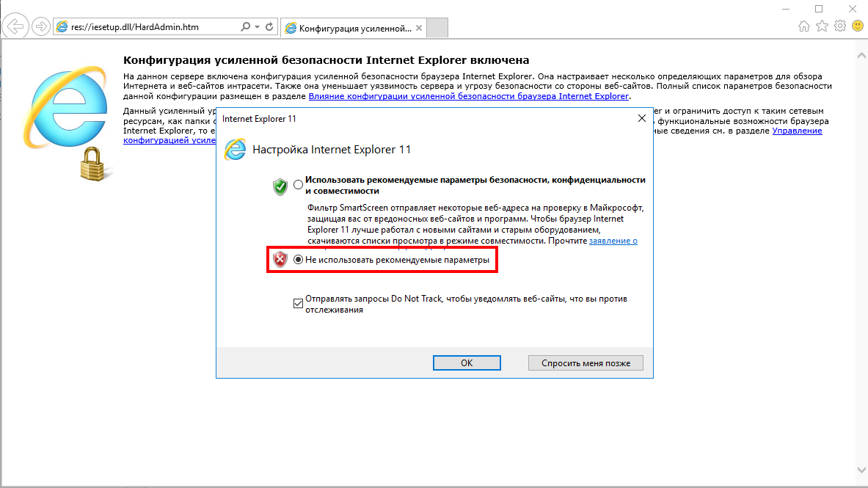This screenshot has width=868, height=488.
Task: Open the Tools gear icon
Action: [839, 25]
